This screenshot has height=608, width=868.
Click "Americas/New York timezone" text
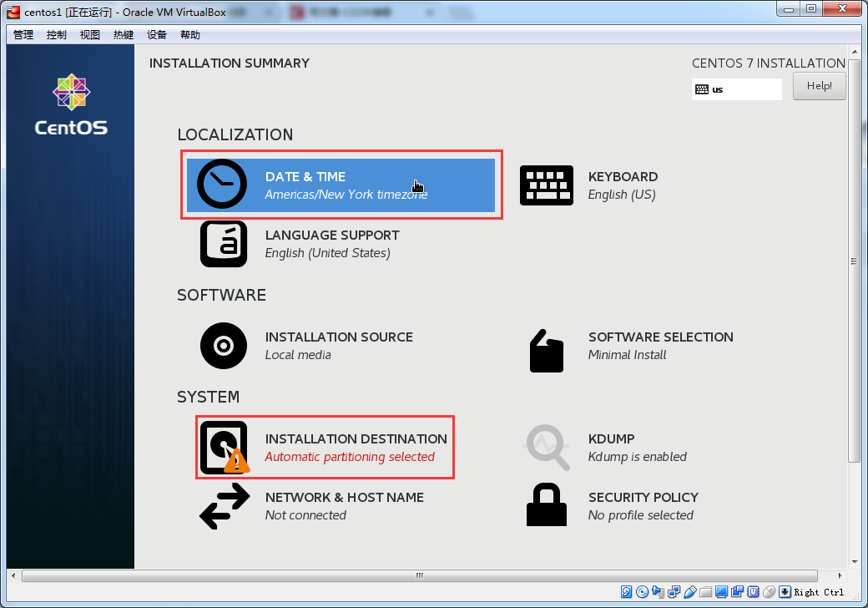[346, 195]
